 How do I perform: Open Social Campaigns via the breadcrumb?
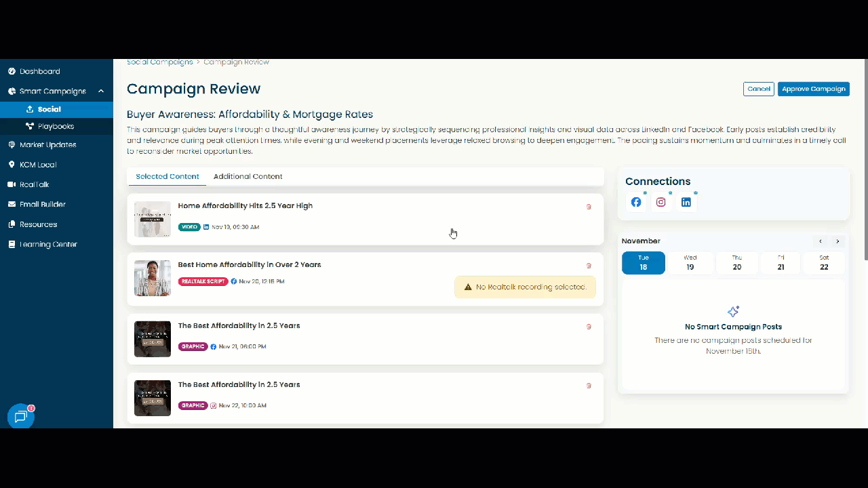[x=160, y=62]
